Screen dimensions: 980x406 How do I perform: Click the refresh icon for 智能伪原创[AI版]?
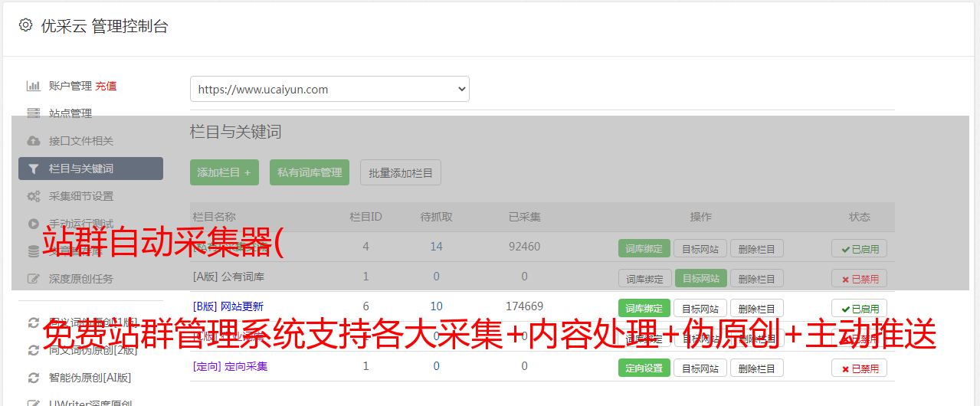click(x=33, y=378)
